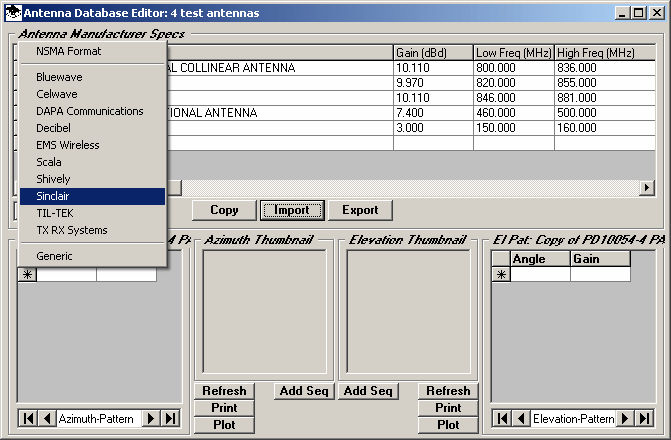Pick the Generic import format

click(92, 256)
